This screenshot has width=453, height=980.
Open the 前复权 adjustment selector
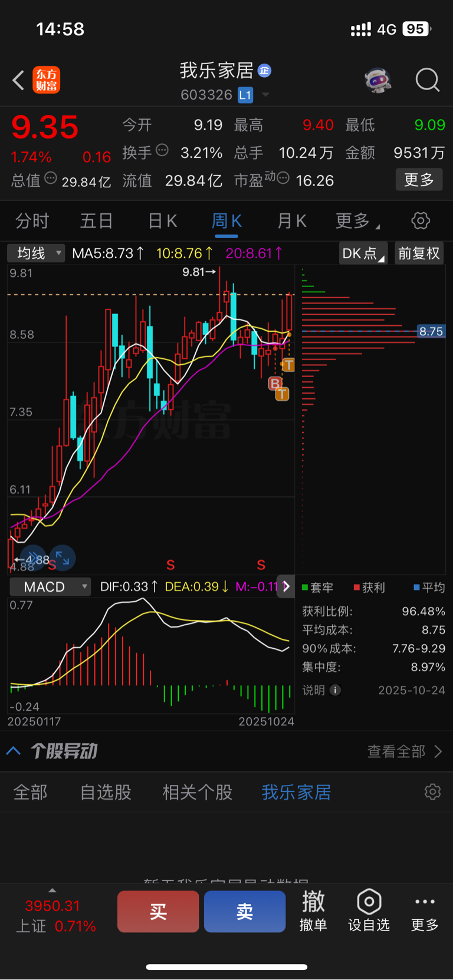pos(419,253)
